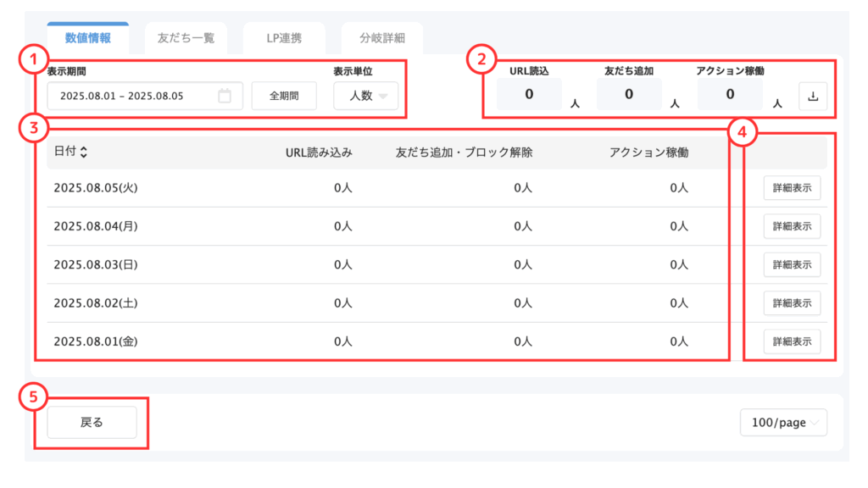Open the 100/page pagination dropdown
The width and height of the screenshot is (868, 488).
pyautogui.click(x=783, y=422)
